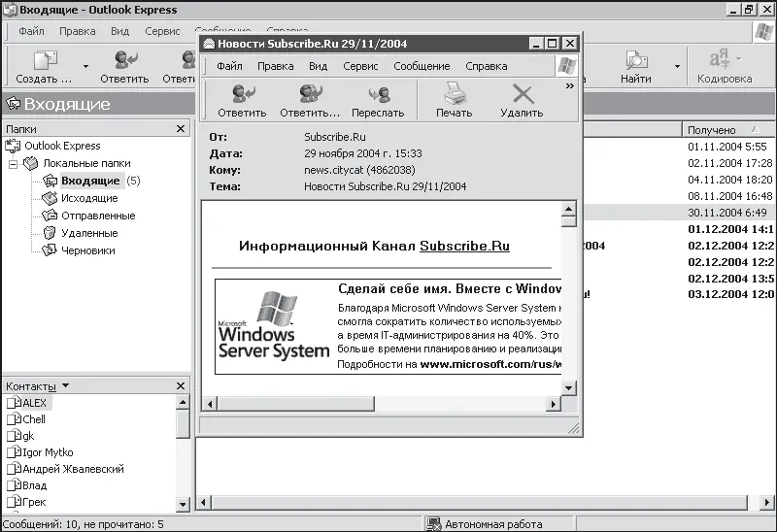
Task: Click contacts list scroll down arrow
Action: click(x=183, y=505)
